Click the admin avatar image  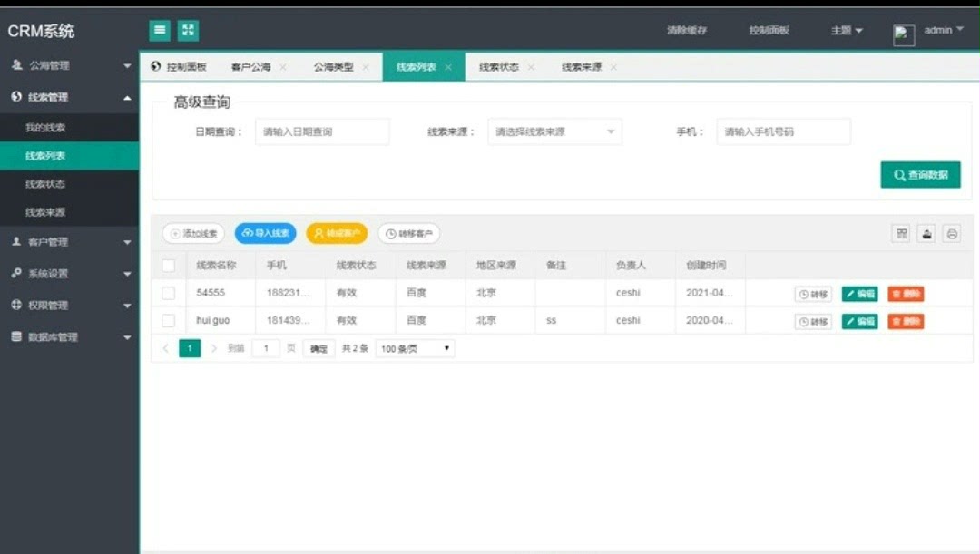click(x=904, y=34)
